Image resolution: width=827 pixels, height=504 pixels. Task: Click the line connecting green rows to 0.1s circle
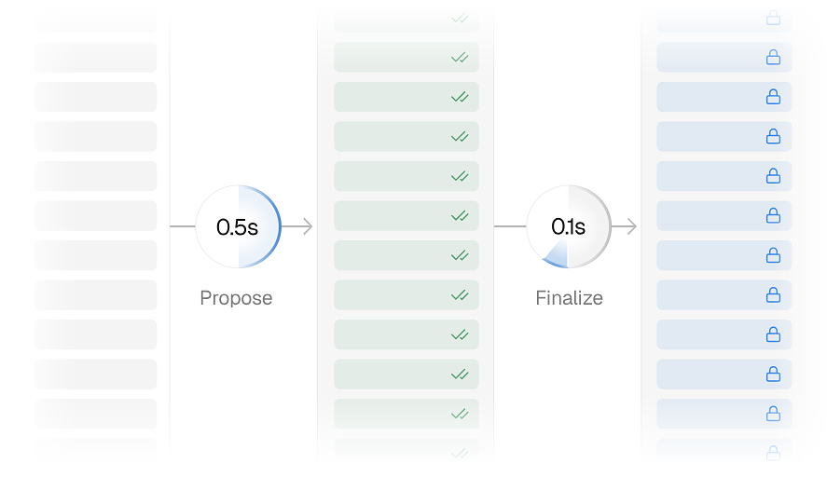pyautogui.click(x=510, y=226)
